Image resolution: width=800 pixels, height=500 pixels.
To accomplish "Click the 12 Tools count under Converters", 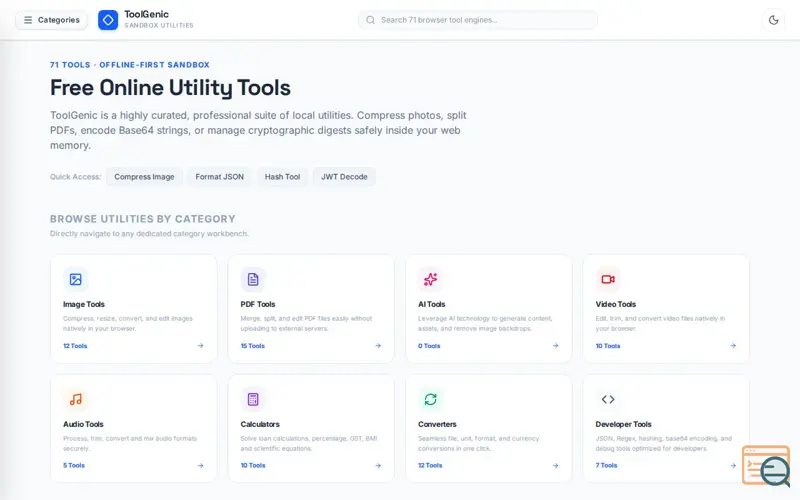I will tap(430, 465).
